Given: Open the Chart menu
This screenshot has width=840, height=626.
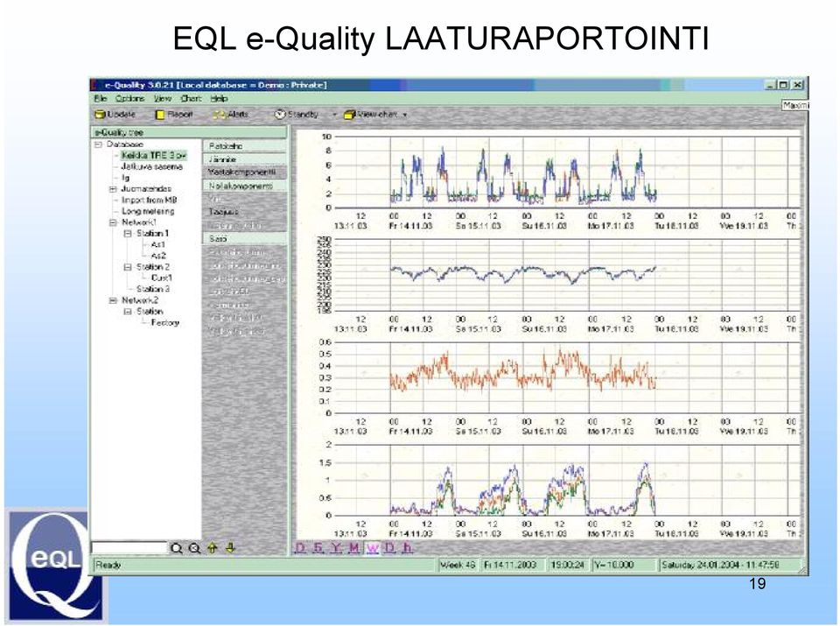Looking at the screenshot, I should 191,99.
